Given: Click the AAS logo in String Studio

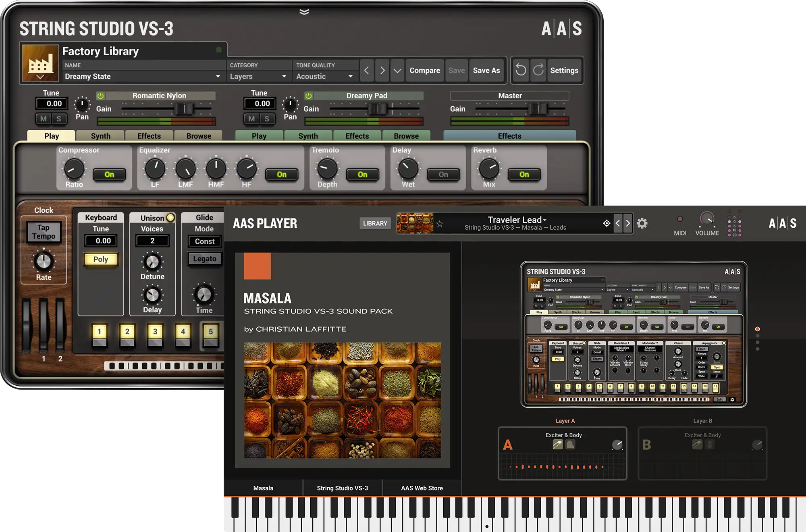Looking at the screenshot, I should tap(562, 29).
